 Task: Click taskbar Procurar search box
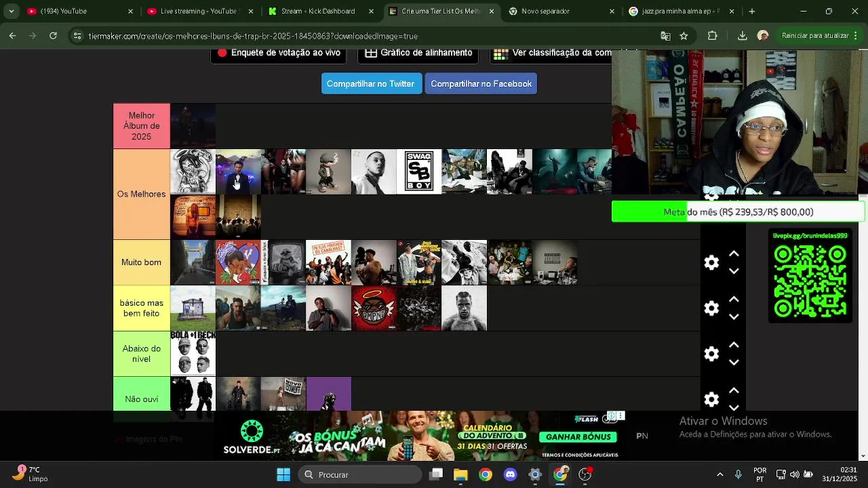[361, 474]
